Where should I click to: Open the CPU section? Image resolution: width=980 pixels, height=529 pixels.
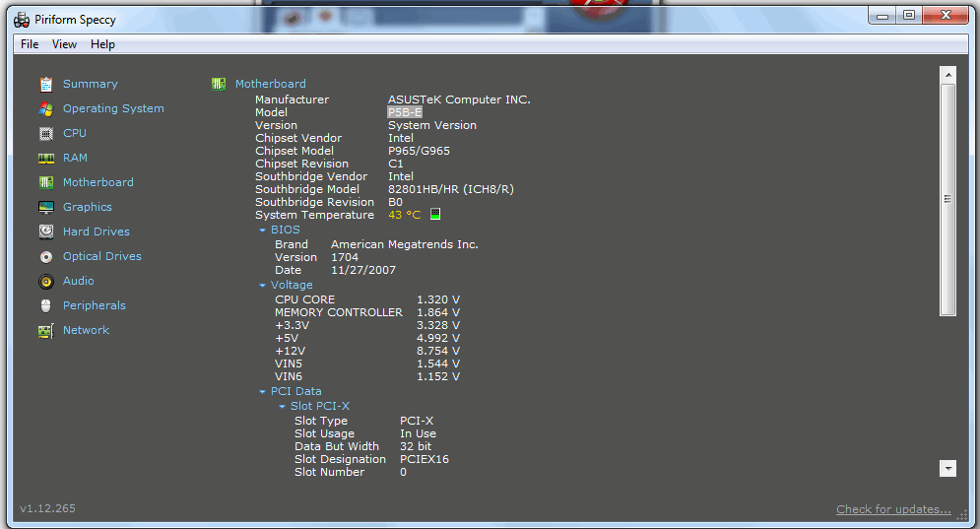pos(75,133)
